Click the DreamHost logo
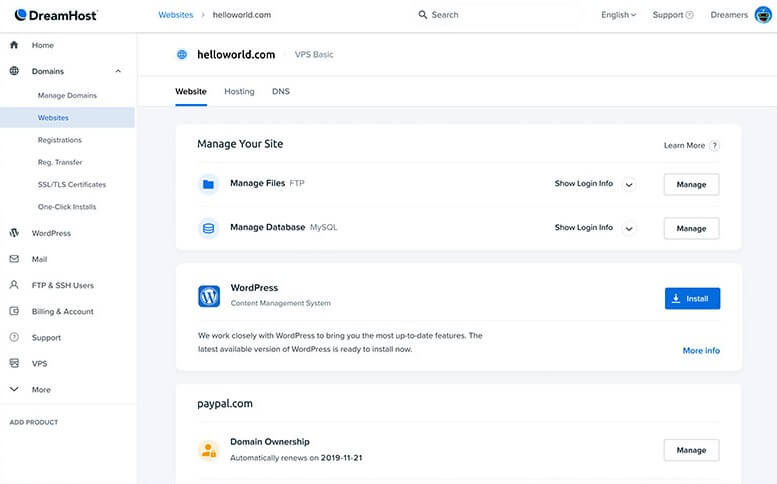777x484 pixels. coord(56,15)
